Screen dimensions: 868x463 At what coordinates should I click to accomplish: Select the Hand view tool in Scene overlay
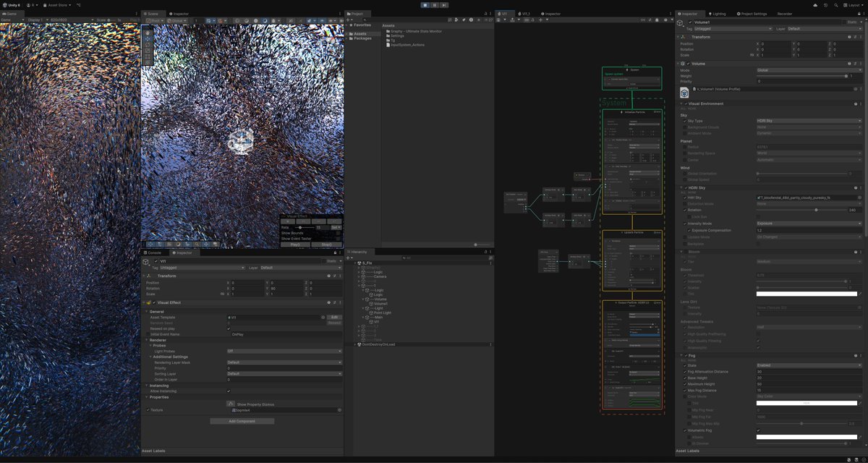pos(148,32)
